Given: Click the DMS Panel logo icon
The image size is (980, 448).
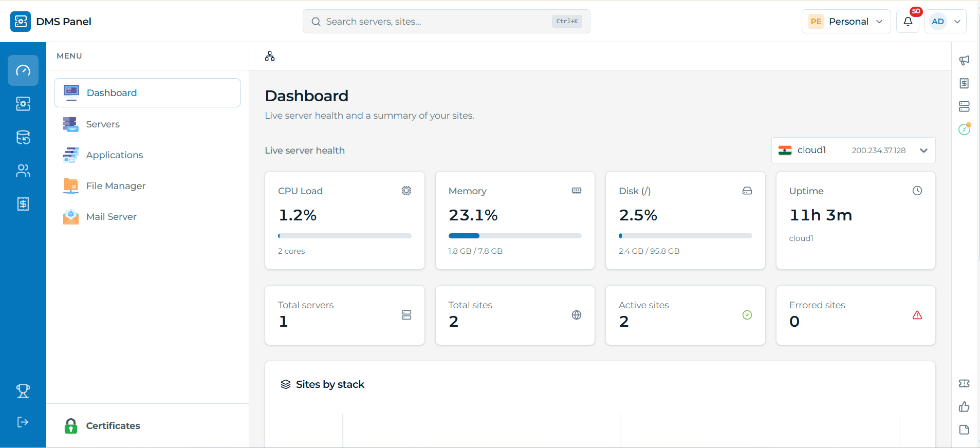Looking at the screenshot, I should point(21,22).
